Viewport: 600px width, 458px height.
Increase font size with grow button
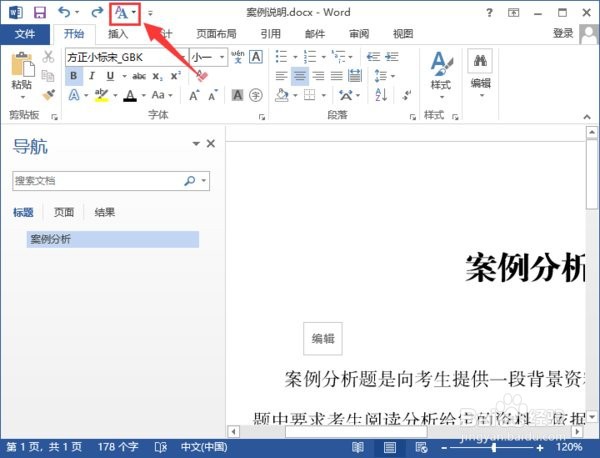pos(194,95)
